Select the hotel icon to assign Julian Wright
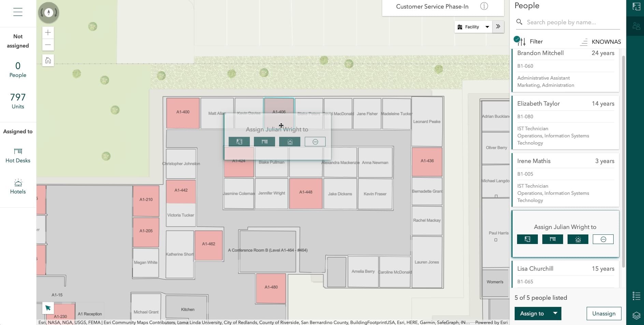The width and height of the screenshot is (644, 325). click(x=578, y=239)
